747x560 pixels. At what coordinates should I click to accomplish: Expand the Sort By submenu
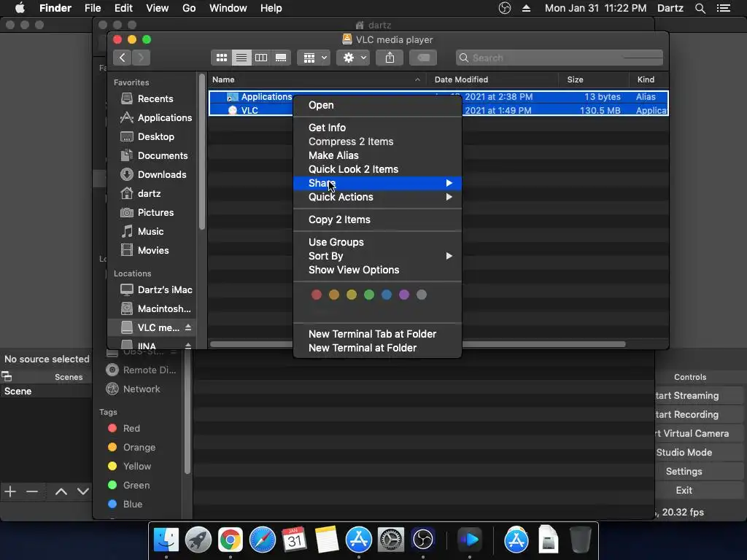377,256
